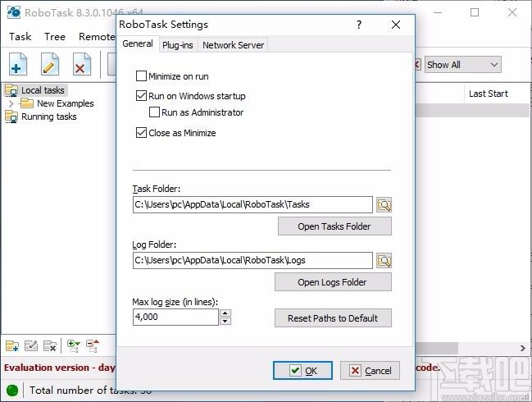Expand the New Examples folder
This screenshot has height=402, width=532.
pyautogui.click(x=11, y=103)
